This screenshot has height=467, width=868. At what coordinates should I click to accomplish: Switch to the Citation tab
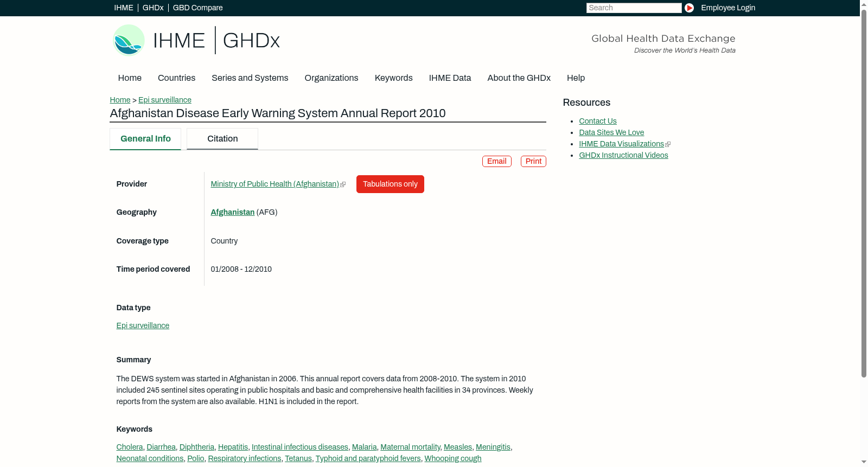(x=222, y=139)
